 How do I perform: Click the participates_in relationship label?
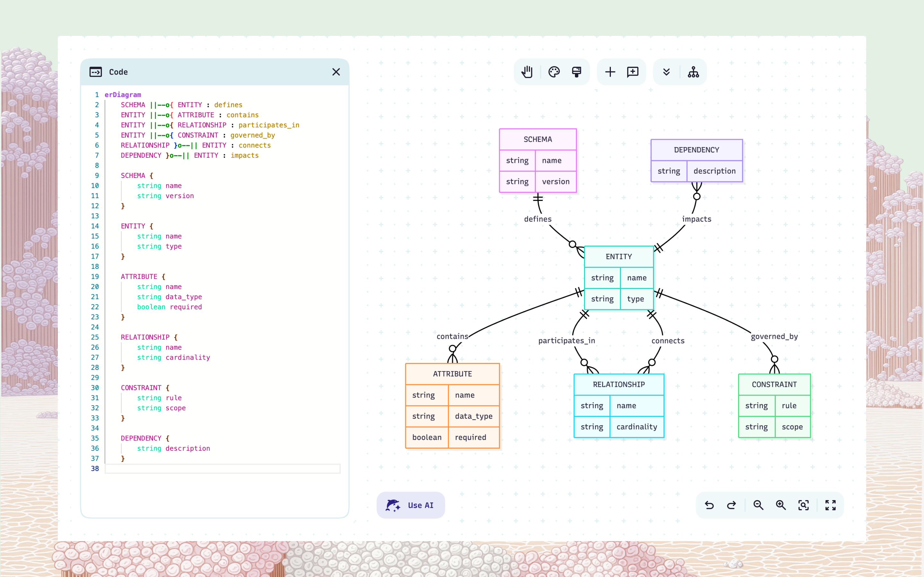click(566, 341)
